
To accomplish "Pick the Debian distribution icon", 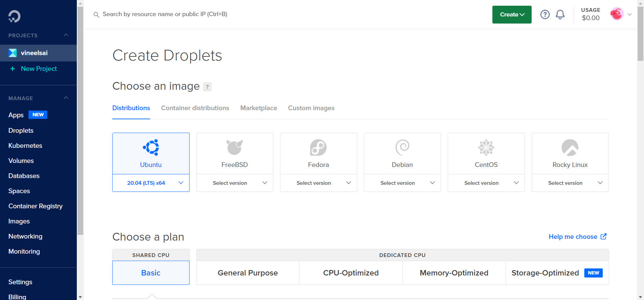I will [402, 147].
